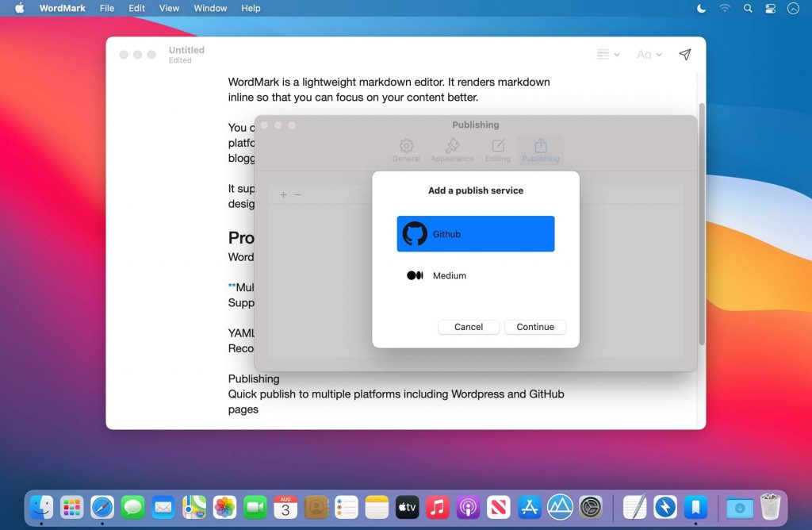812x530 pixels.
Task: Open Control Center in menu bar
Action: click(x=770, y=8)
